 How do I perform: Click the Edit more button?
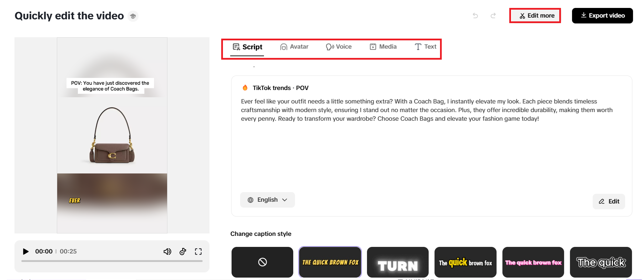pos(535,16)
